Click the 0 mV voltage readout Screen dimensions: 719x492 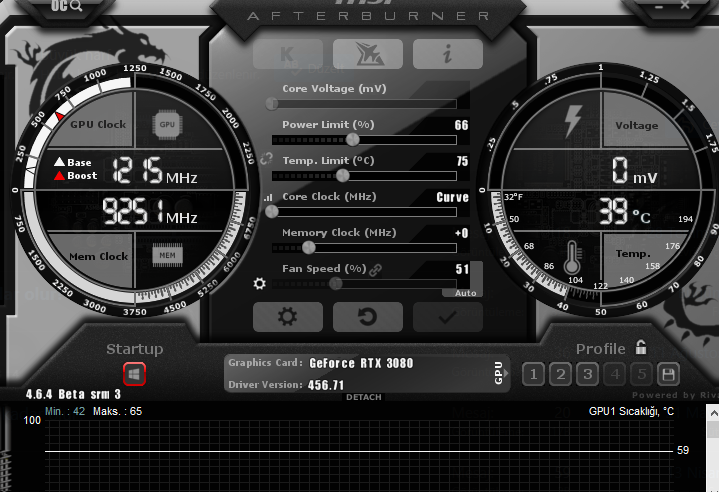coord(635,171)
